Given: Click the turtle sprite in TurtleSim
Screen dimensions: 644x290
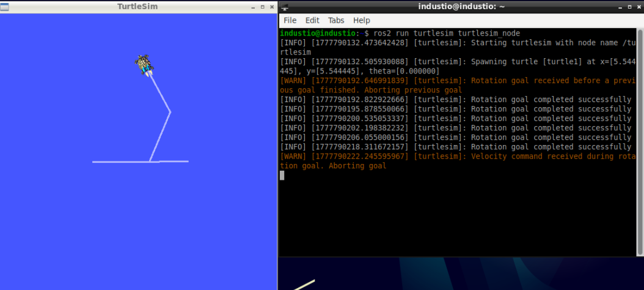Looking at the screenshot, I should 144,65.
